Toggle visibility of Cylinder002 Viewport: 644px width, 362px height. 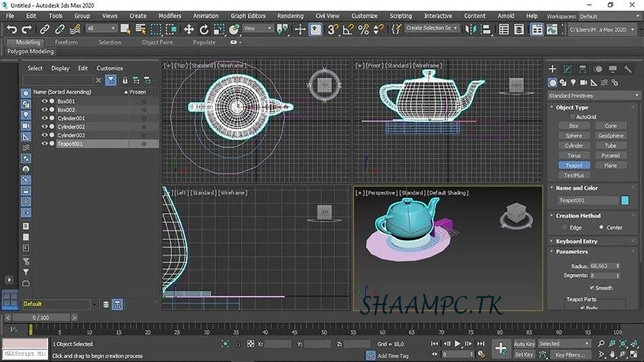[44, 127]
